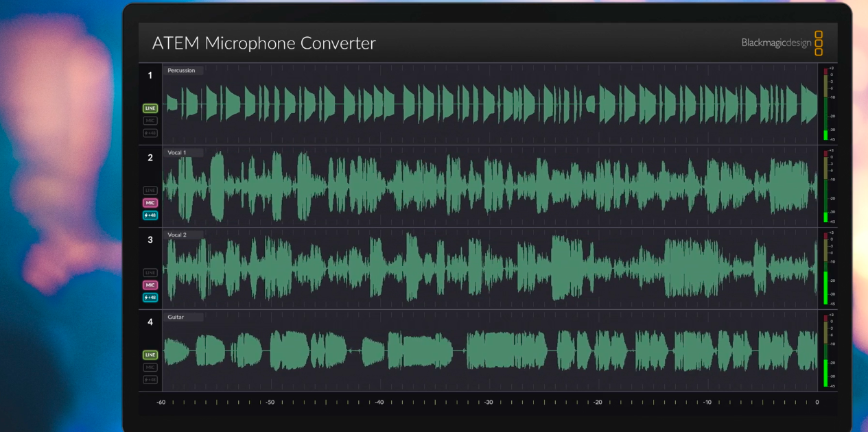
Task: Toggle LINE input on channel 3 Vocal 2
Action: tap(150, 272)
